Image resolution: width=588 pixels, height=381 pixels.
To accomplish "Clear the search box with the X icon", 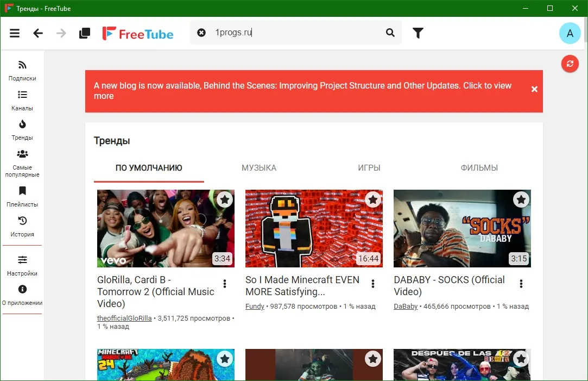I will point(201,33).
